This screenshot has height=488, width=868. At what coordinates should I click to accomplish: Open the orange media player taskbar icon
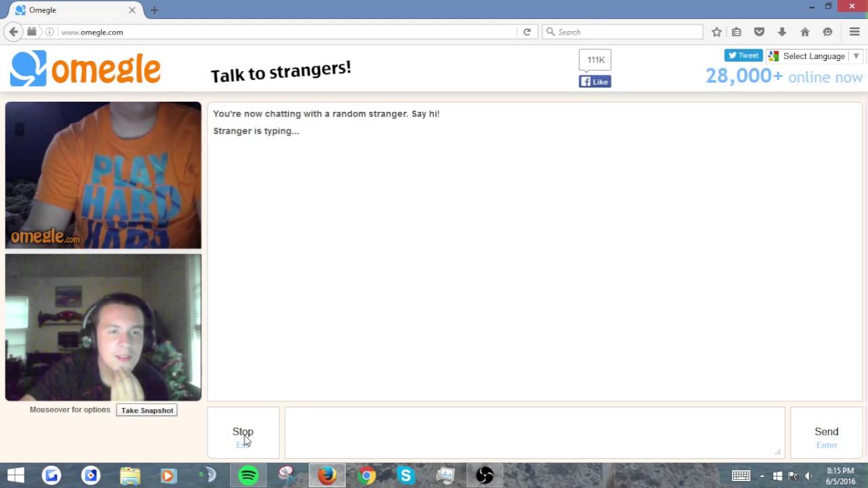pos(169,476)
